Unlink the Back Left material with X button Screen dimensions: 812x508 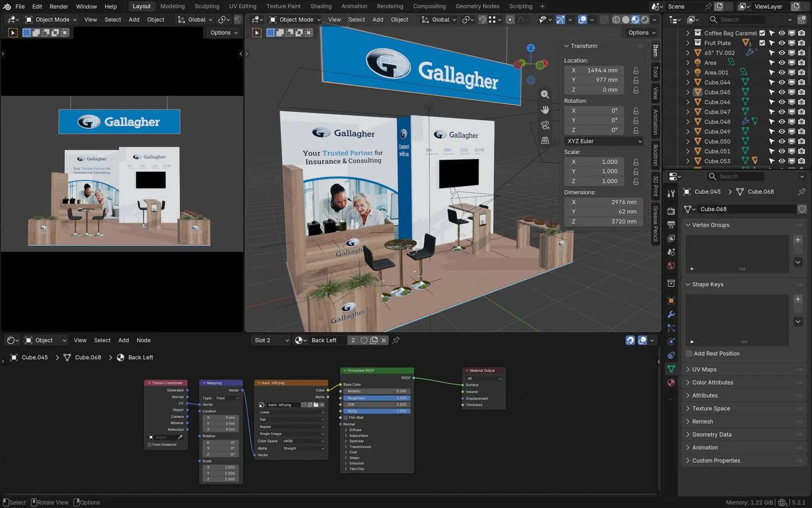pos(384,340)
